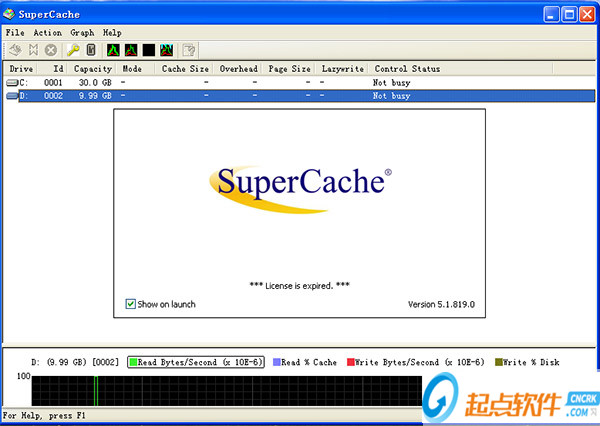Open the Help menu
600x426 pixels.
[x=112, y=33]
